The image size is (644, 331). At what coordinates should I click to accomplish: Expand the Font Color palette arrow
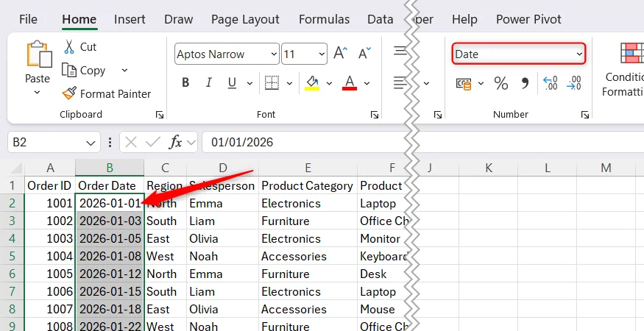pos(367,83)
